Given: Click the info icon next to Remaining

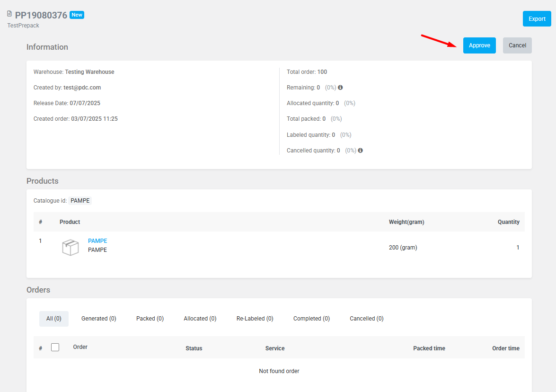Looking at the screenshot, I should [340, 88].
